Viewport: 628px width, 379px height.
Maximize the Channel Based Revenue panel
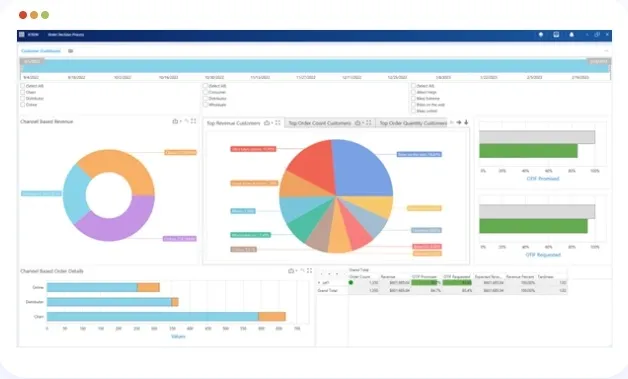pyautogui.click(x=193, y=121)
